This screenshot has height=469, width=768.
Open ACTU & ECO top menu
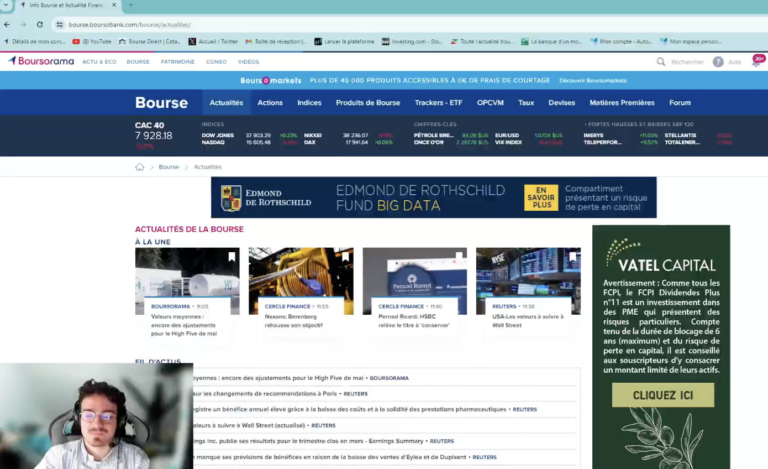tap(99, 62)
